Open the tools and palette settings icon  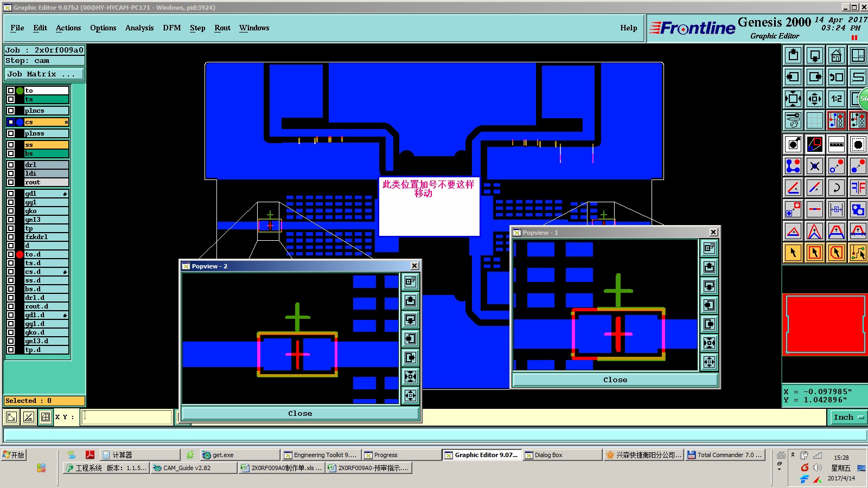tap(793, 120)
